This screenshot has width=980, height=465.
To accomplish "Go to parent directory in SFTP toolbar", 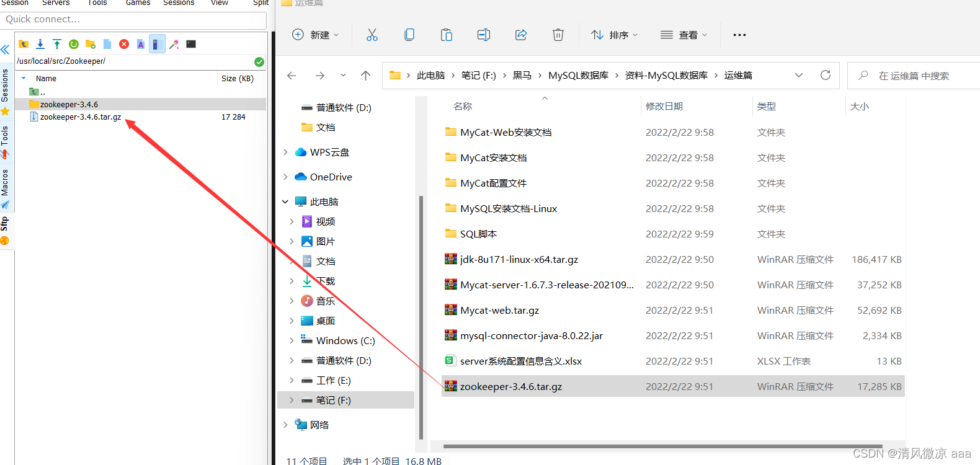I will coord(24,44).
